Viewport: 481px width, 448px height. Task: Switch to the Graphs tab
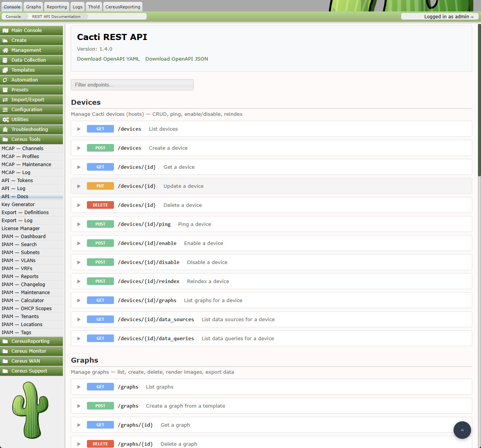33,6
